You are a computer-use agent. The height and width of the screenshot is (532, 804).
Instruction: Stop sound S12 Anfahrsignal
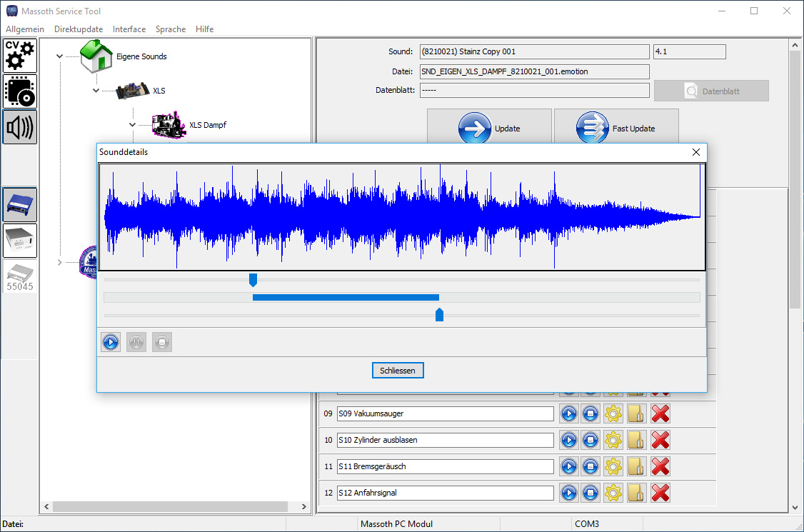591,493
